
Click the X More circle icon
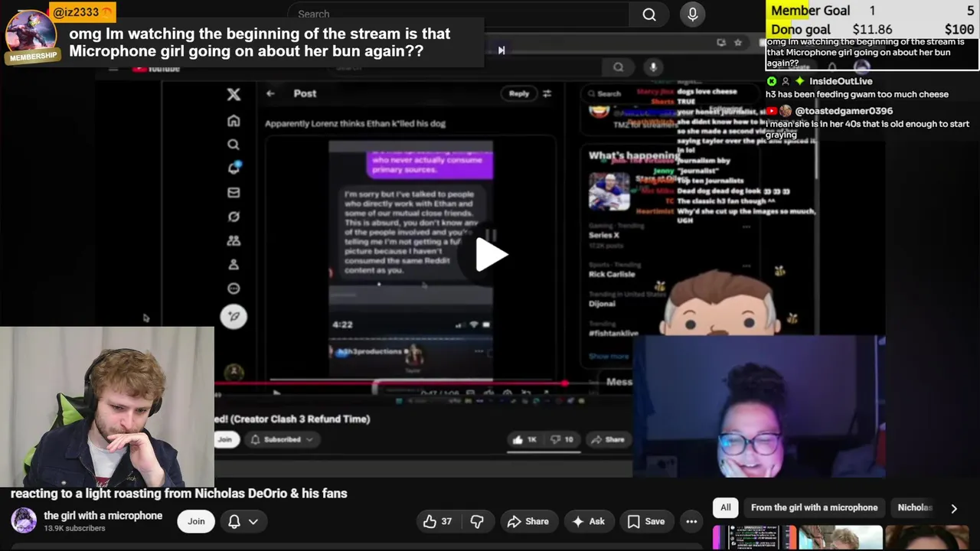click(x=234, y=289)
